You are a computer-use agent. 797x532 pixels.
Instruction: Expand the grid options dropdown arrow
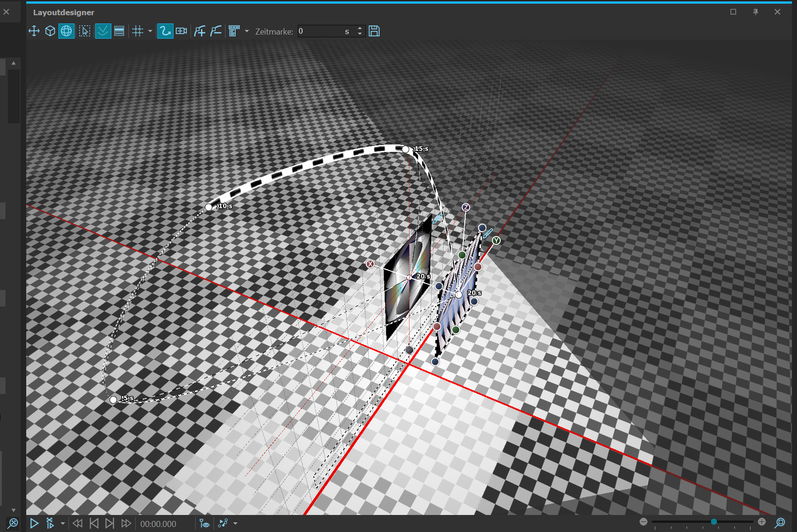point(150,31)
